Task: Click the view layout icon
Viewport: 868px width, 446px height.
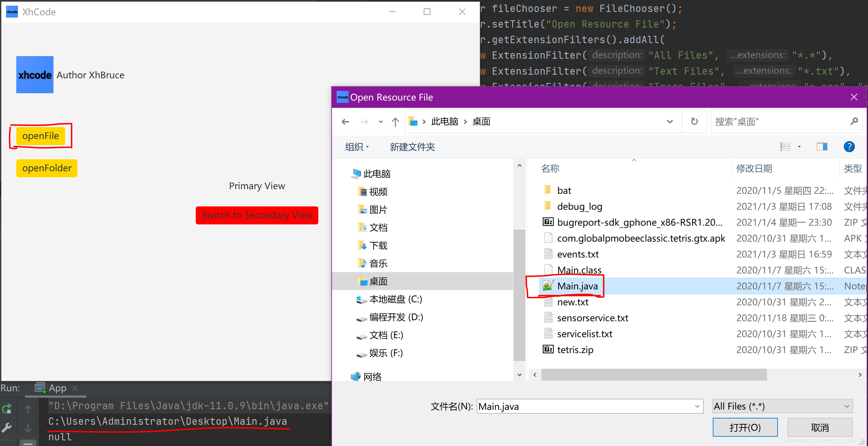Action: point(785,147)
